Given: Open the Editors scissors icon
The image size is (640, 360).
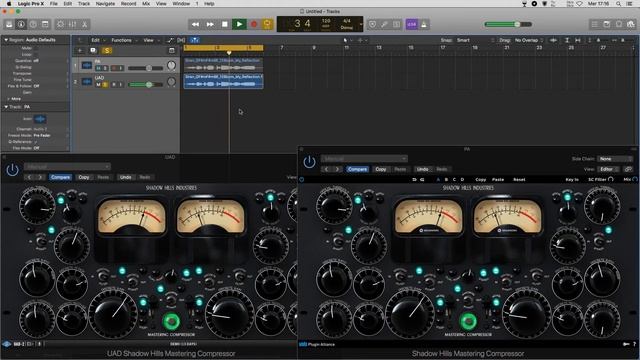Looking at the screenshot, I should 84,24.
